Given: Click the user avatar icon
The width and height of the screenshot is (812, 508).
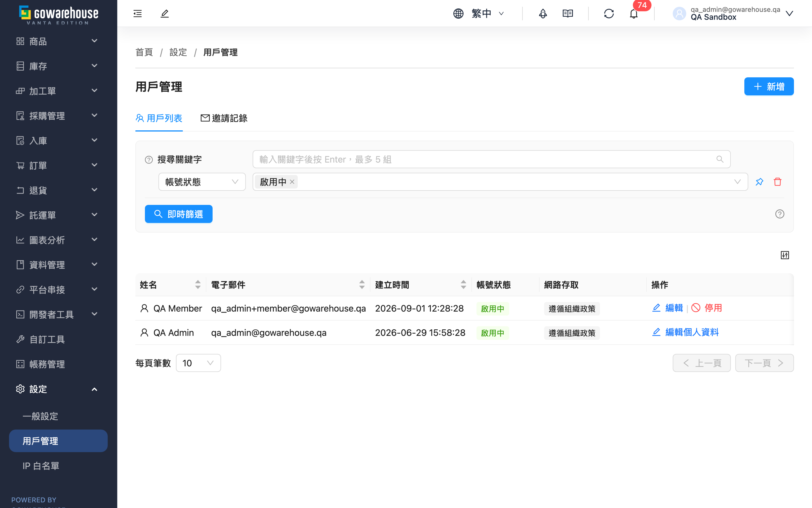Looking at the screenshot, I should (x=679, y=14).
